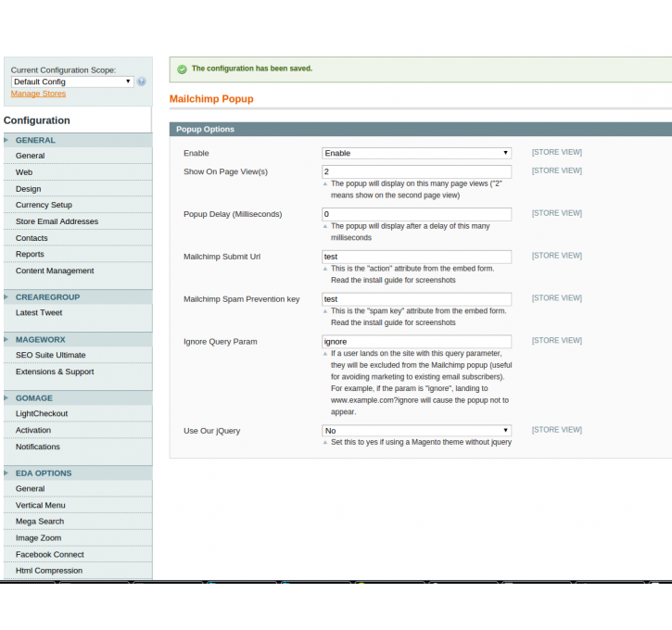Click the Popup Delay (Milliseconds) field
The width and height of the screenshot is (672, 630).
[x=416, y=214]
